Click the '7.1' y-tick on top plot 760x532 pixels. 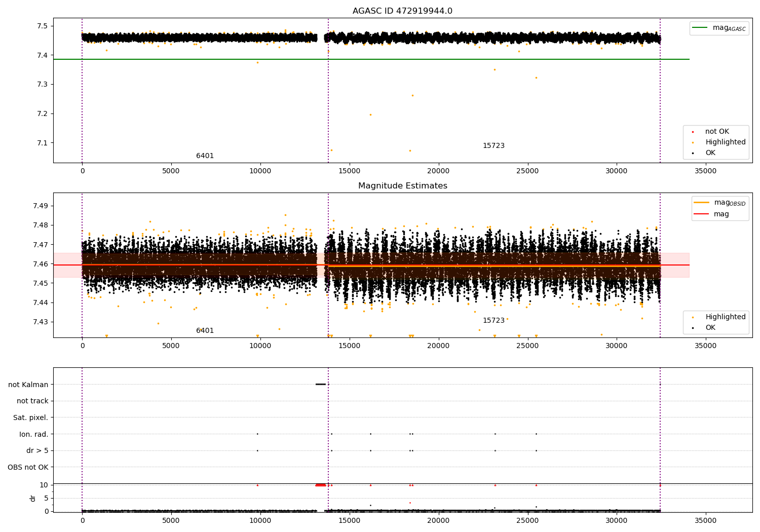[x=42, y=143]
